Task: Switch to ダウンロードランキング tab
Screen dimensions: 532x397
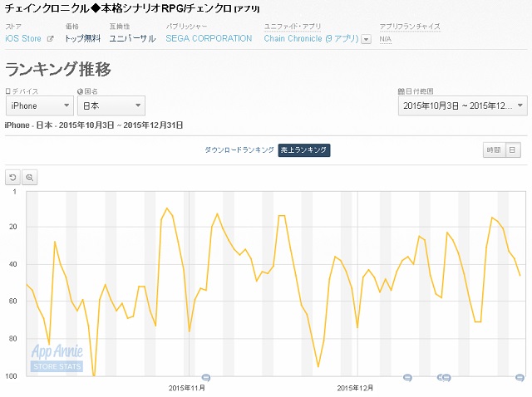Action: [x=239, y=149]
